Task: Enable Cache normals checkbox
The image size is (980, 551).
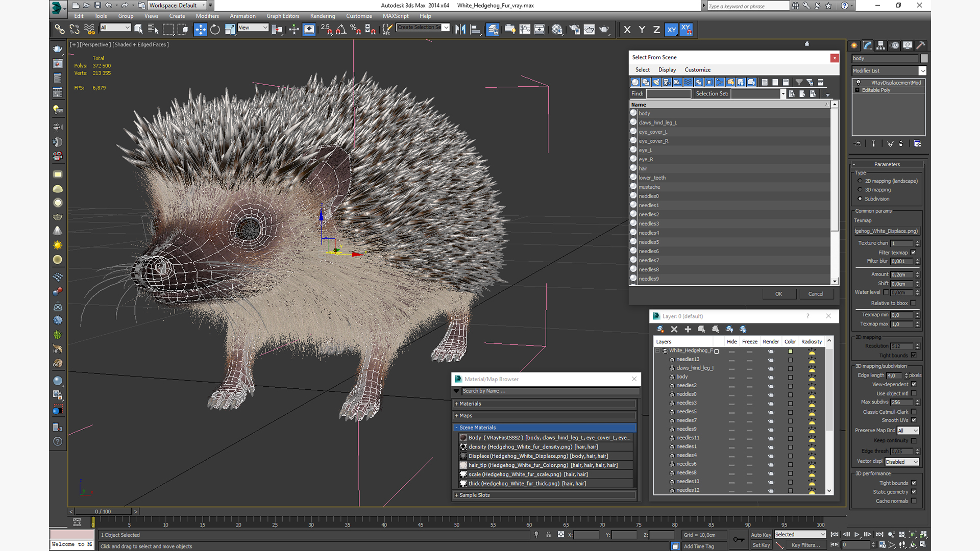Action: coord(914,501)
